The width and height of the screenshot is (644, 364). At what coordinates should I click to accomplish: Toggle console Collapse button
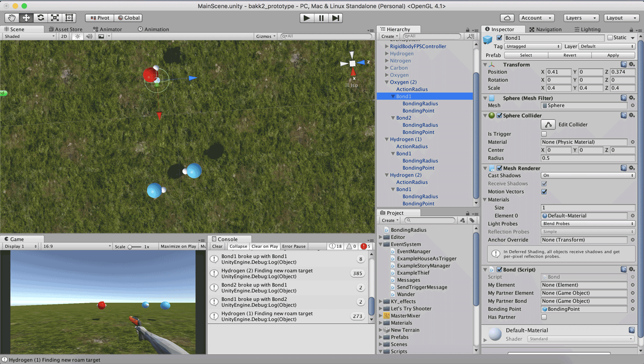(238, 246)
